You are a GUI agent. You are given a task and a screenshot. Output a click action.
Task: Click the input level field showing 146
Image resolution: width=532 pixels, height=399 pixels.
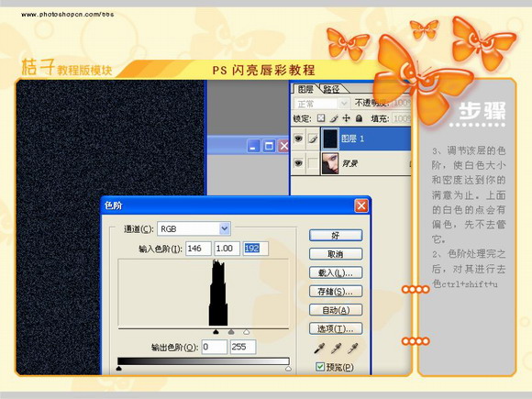198,249
